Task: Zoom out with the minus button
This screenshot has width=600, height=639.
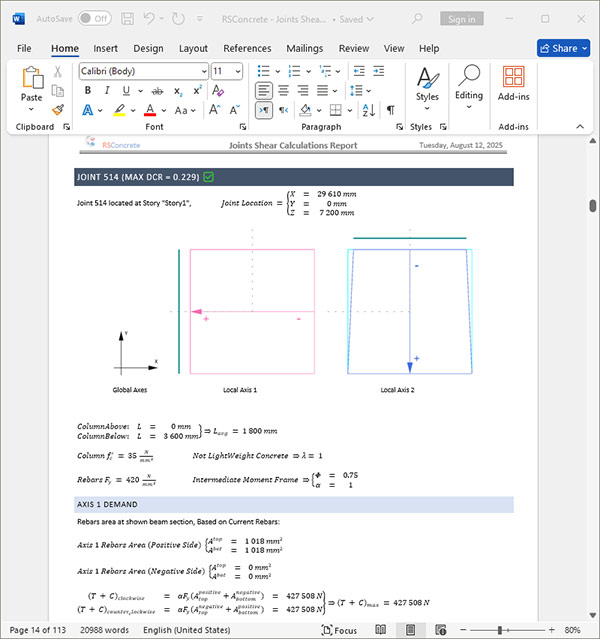Action: point(463,630)
